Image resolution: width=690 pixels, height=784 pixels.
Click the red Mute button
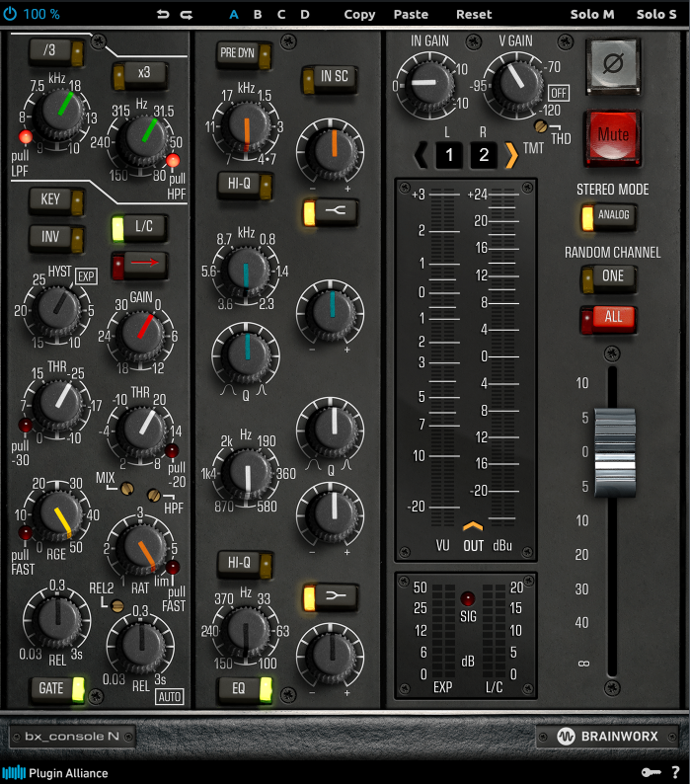point(613,137)
